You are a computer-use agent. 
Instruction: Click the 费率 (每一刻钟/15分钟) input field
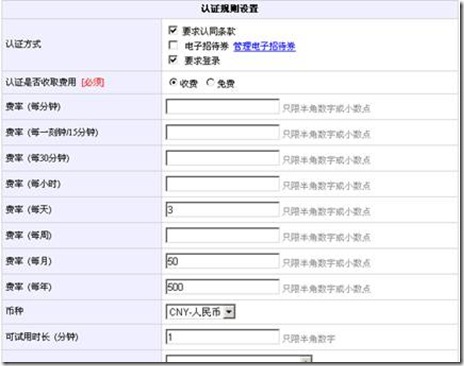coord(222,132)
